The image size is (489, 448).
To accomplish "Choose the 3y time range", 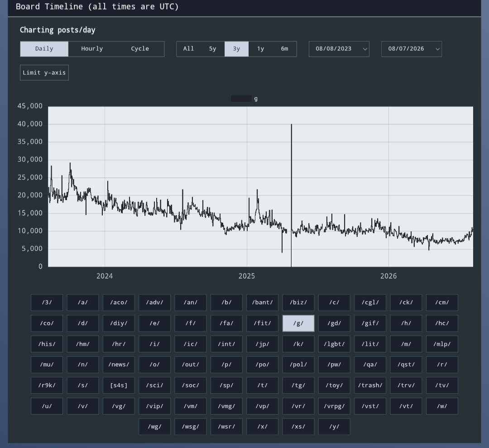I will point(236,49).
